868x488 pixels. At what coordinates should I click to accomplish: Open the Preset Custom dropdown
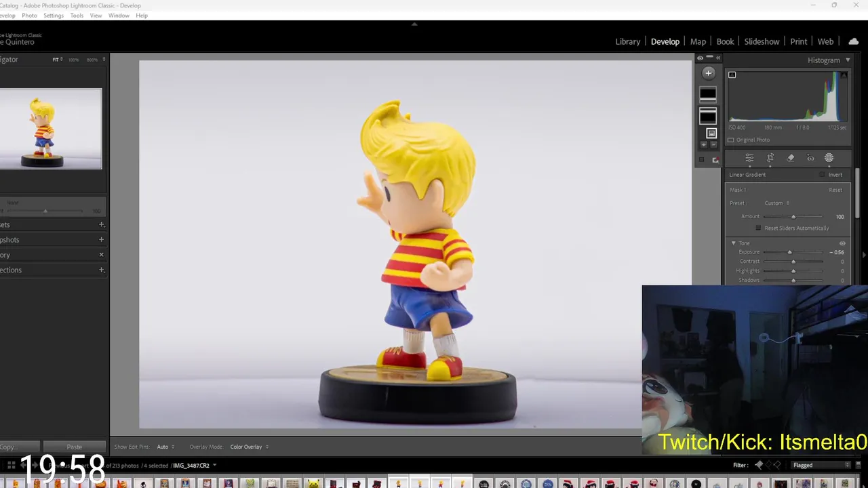(777, 203)
